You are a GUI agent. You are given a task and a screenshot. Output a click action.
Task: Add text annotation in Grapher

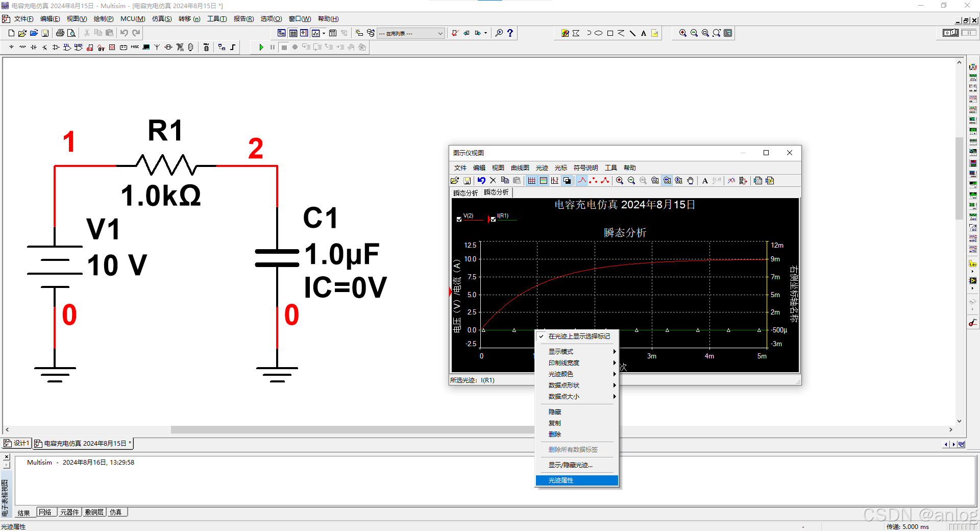click(705, 181)
